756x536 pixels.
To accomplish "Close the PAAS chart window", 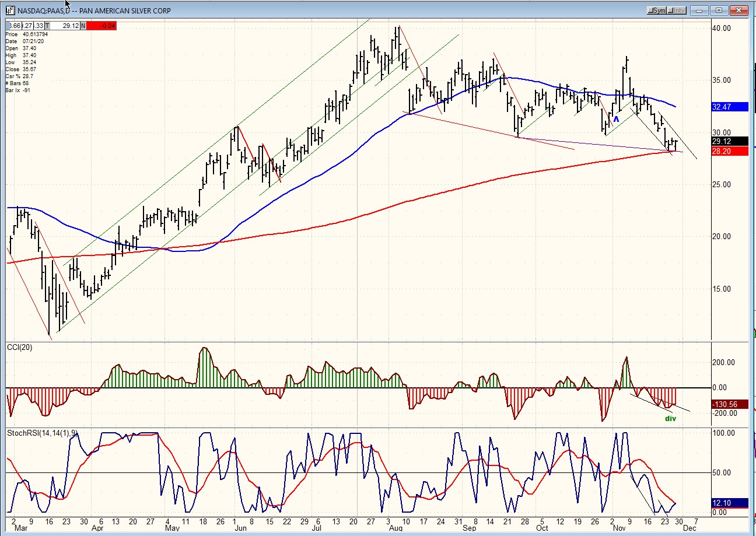I will pos(739,10).
